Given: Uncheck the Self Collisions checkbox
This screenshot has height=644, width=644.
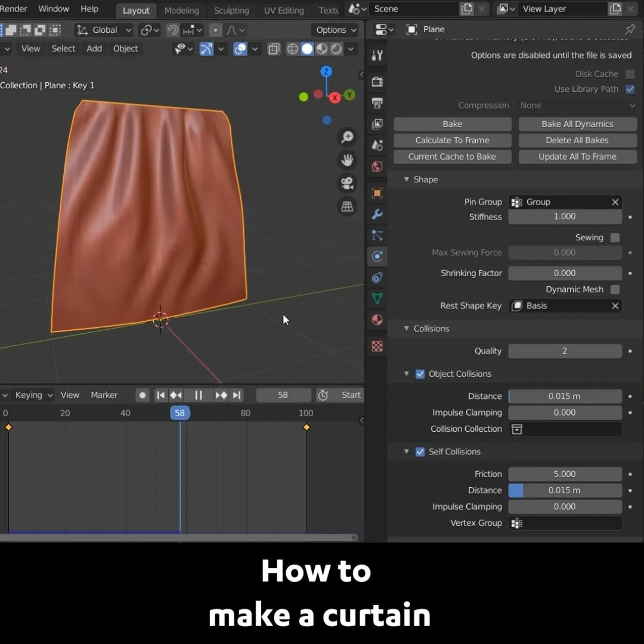Looking at the screenshot, I should click(419, 451).
